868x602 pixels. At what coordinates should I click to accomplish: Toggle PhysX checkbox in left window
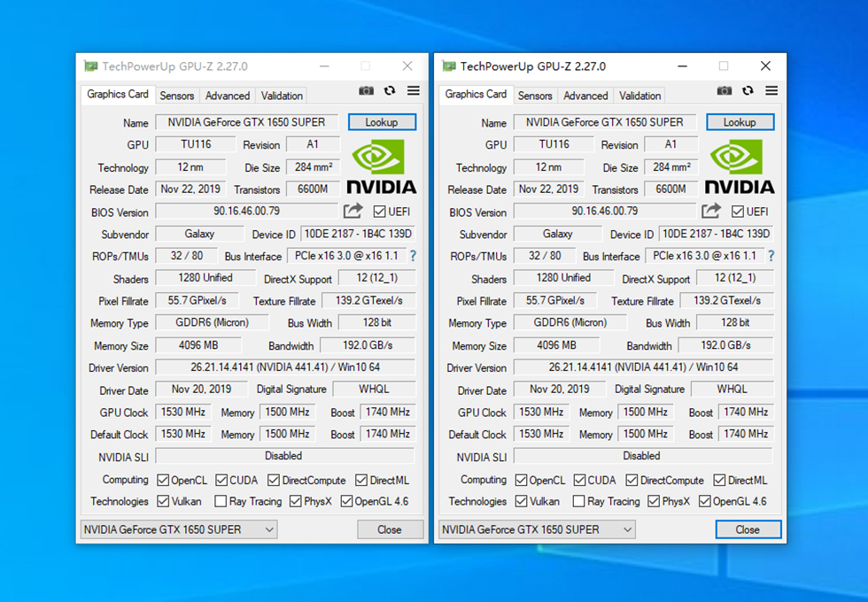(296, 501)
